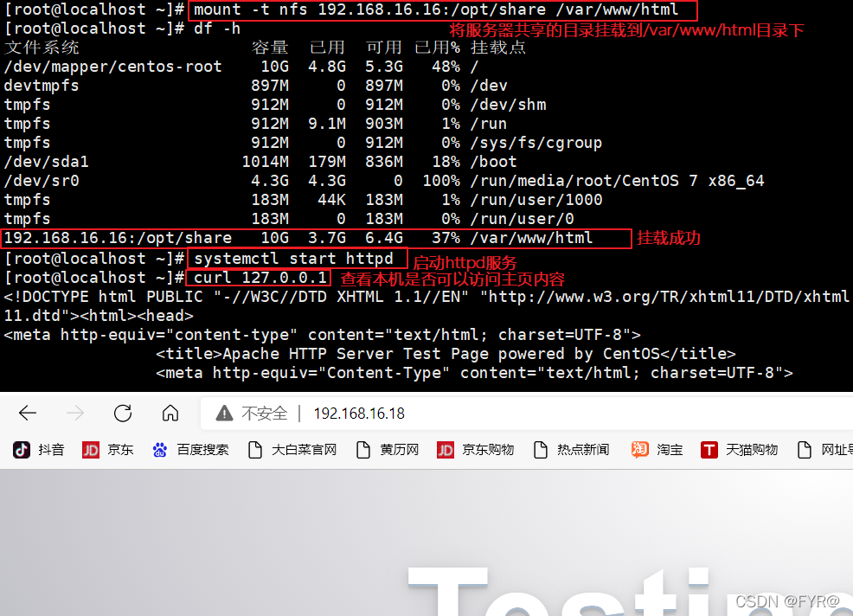853x616 pixels.
Task: Open the 京东 bookmark JD icon
Action: click(x=90, y=450)
